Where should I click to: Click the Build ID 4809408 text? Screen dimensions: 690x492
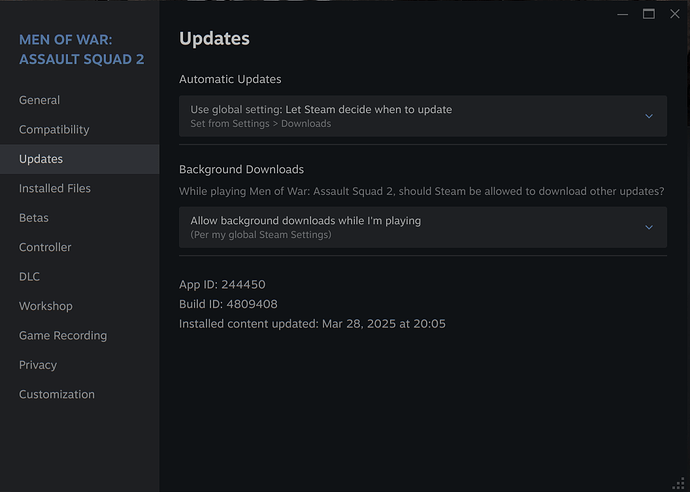tap(228, 304)
